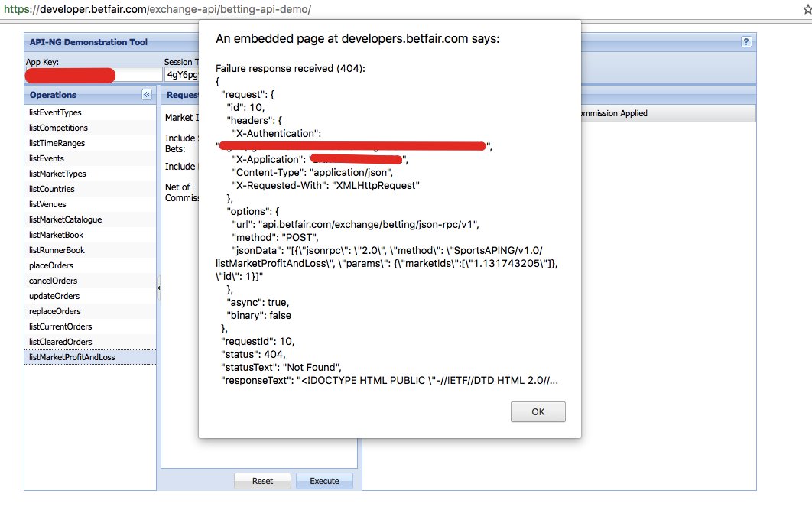The height and width of the screenshot is (510, 812).
Task: Select listMarketTypes operation
Action: [90, 174]
